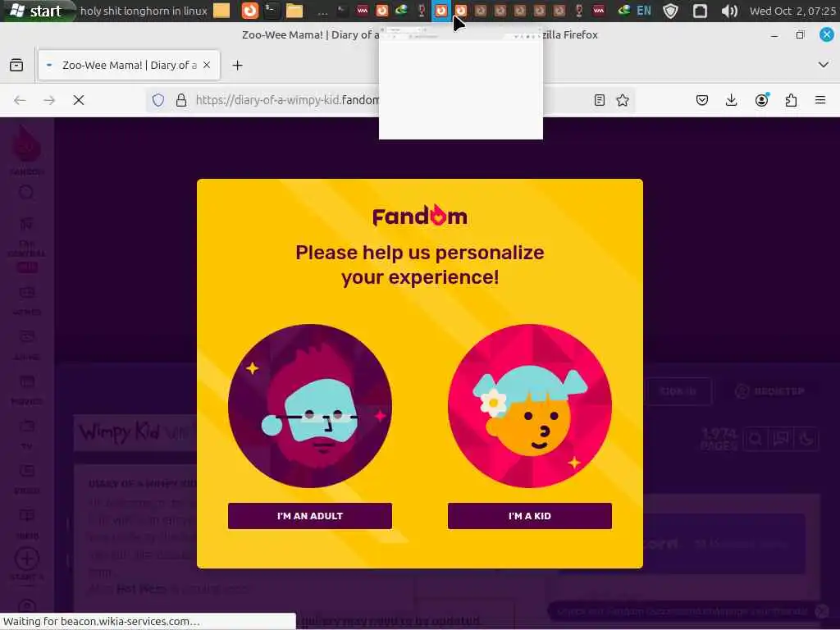The height and width of the screenshot is (630, 840).
Task: Open the wiki search magnifier icon
Action: pos(756,440)
